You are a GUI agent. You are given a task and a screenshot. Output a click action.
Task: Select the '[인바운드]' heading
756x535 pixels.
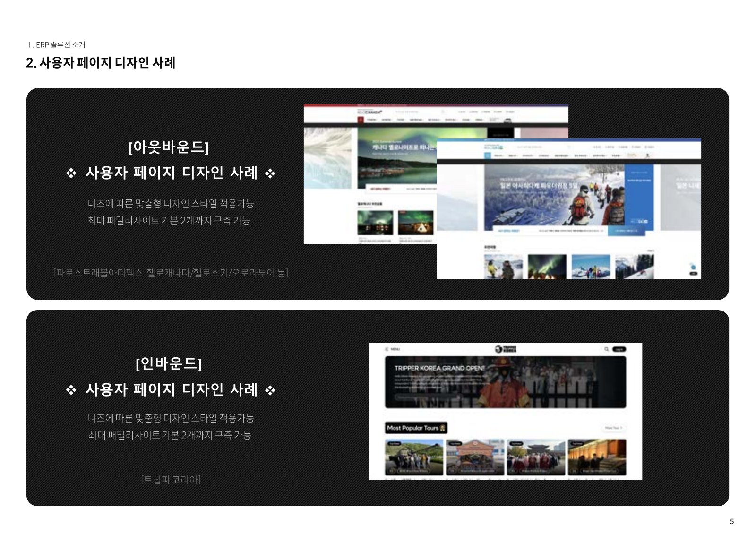[x=169, y=363]
